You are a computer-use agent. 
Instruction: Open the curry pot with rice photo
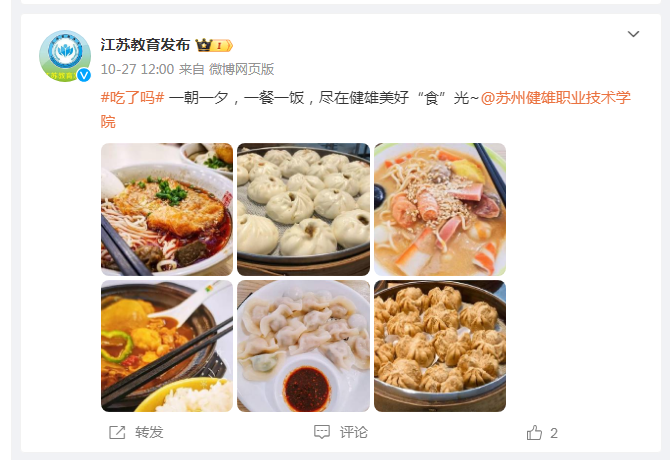pos(167,346)
